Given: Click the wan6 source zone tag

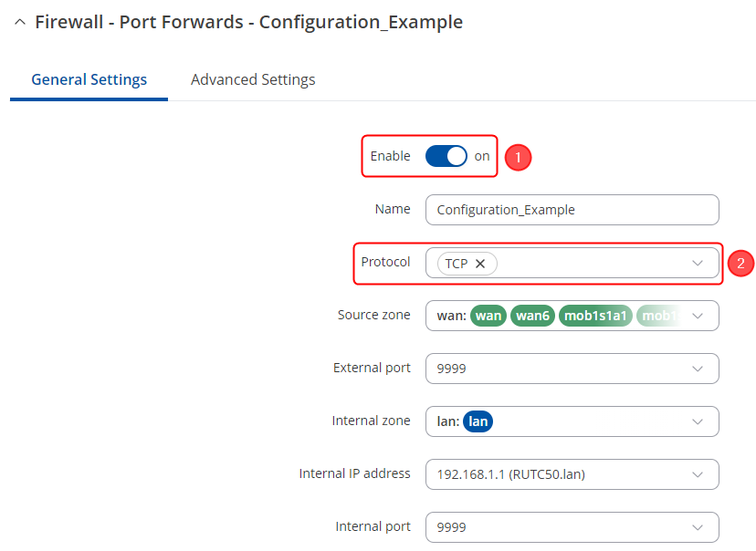Looking at the screenshot, I should pyautogui.click(x=532, y=317).
